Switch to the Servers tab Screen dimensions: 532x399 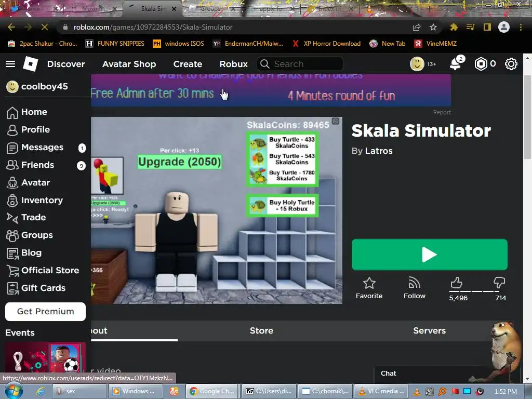(x=429, y=331)
